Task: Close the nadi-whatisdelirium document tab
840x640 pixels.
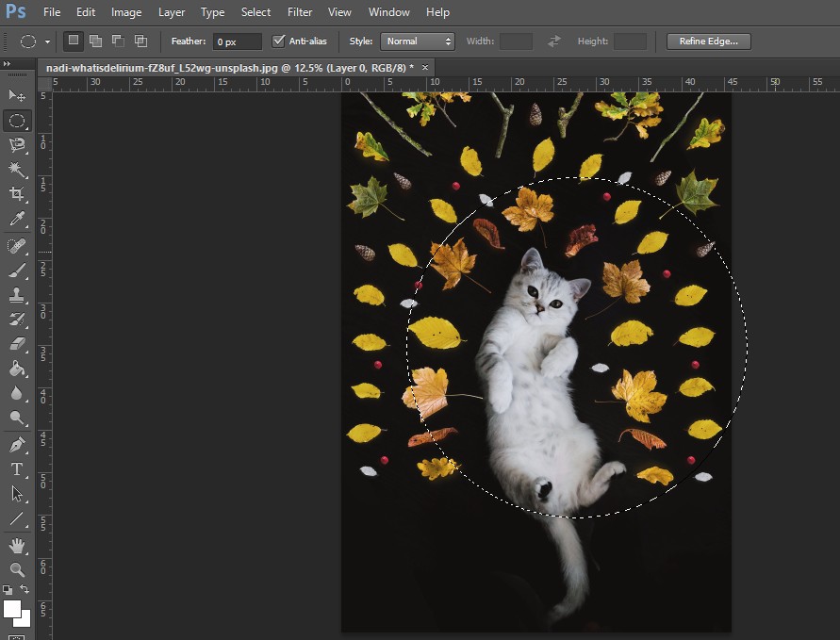Action: pos(425,68)
